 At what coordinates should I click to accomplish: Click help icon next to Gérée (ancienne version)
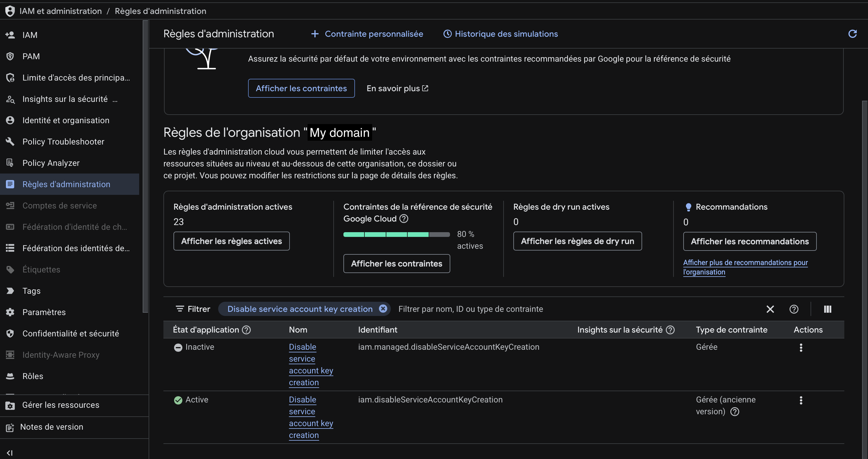point(734,412)
